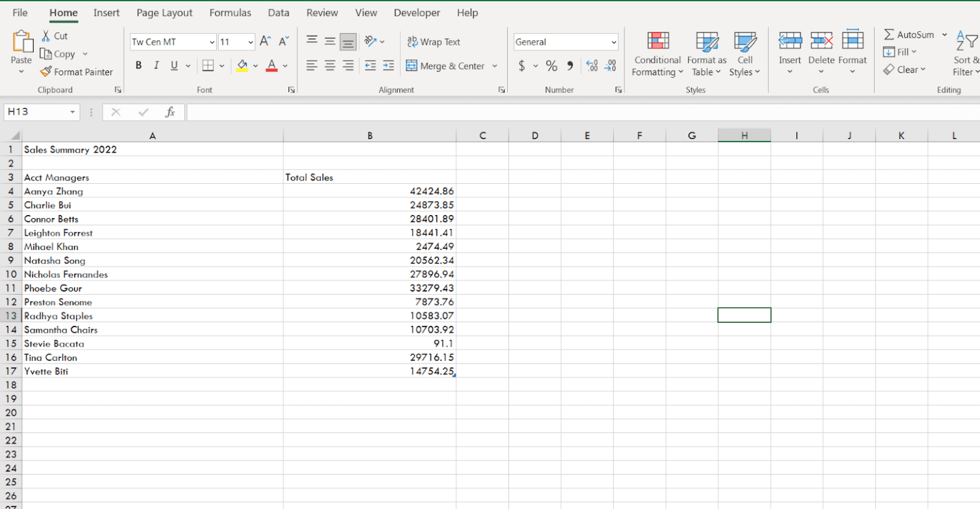Toggle Wrap Text option
980x509 pixels.
pyautogui.click(x=434, y=42)
